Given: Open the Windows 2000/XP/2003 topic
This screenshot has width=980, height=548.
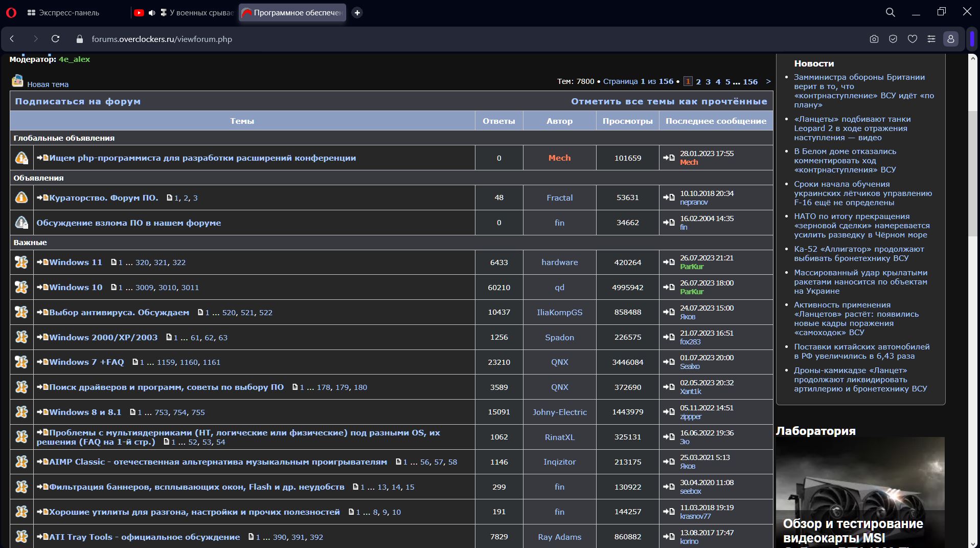Looking at the screenshot, I should (103, 338).
